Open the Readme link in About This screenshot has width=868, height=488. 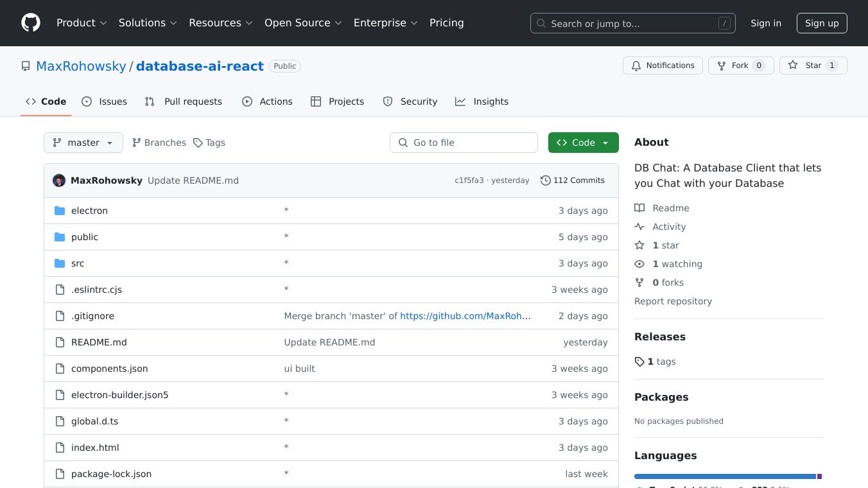(x=670, y=208)
